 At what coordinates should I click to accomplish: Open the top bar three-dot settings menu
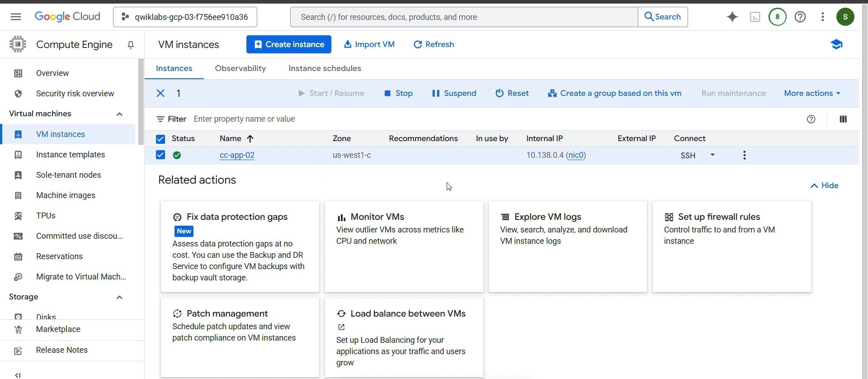[822, 17]
